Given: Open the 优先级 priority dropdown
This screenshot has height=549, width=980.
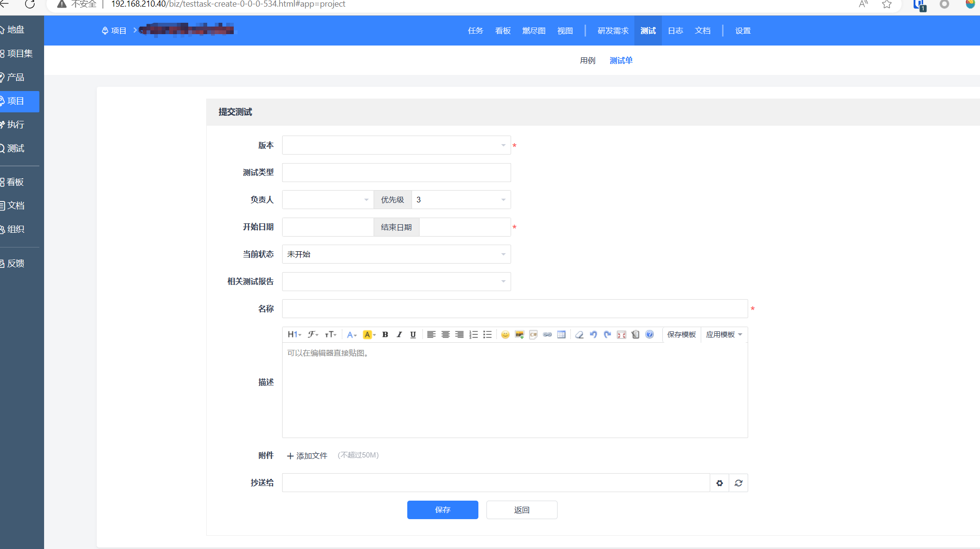Looking at the screenshot, I should click(460, 200).
